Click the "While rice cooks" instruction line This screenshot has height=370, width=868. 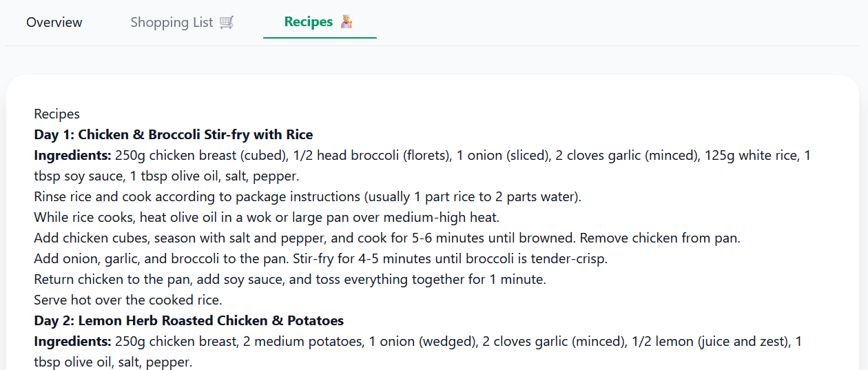click(x=266, y=217)
